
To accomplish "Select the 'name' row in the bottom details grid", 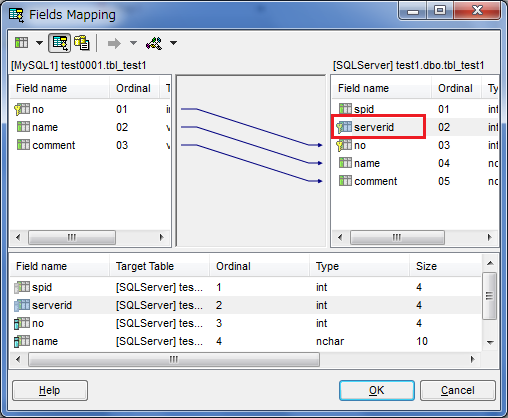I will (x=245, y=341).
